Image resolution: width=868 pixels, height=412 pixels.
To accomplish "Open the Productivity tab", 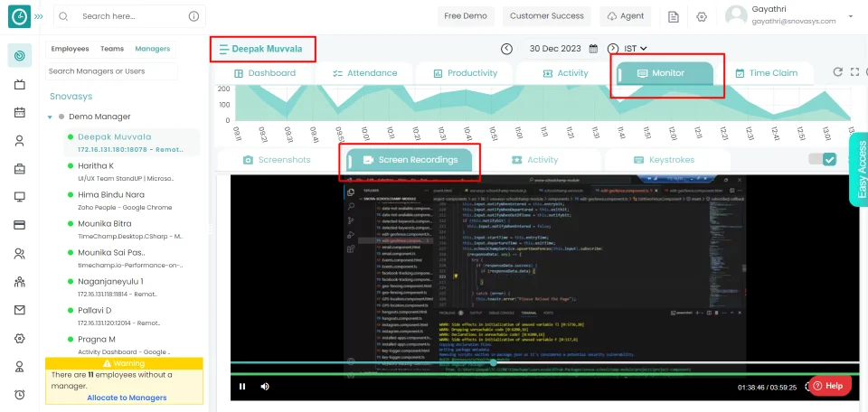I will click(465, 73).
